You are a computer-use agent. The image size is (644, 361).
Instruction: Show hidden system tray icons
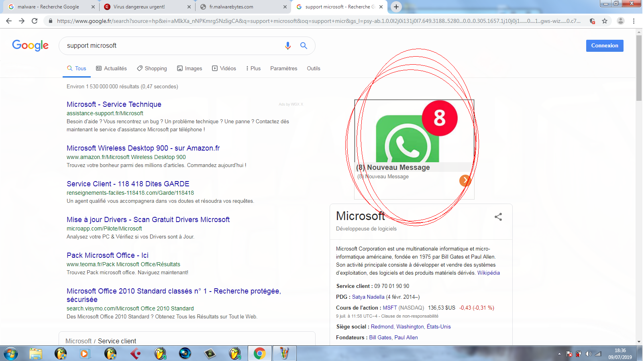pyautogui.click(x=559, y=354)
